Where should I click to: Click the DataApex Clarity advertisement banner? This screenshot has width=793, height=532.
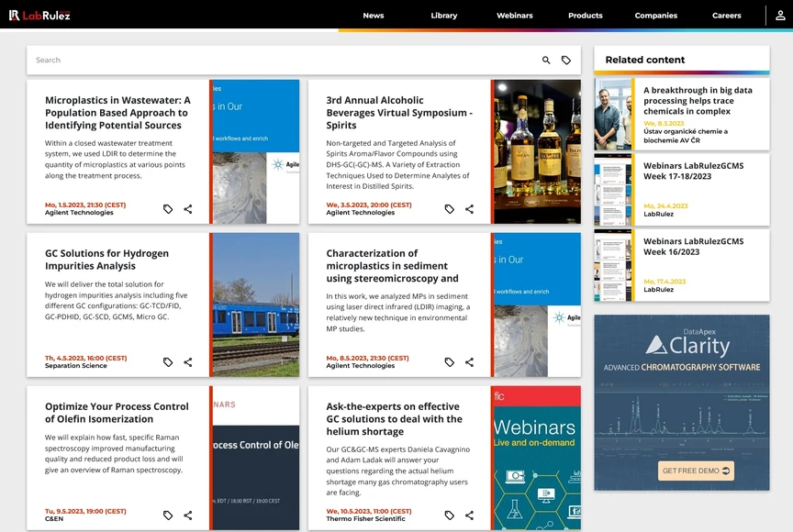(x=682, y=403)
